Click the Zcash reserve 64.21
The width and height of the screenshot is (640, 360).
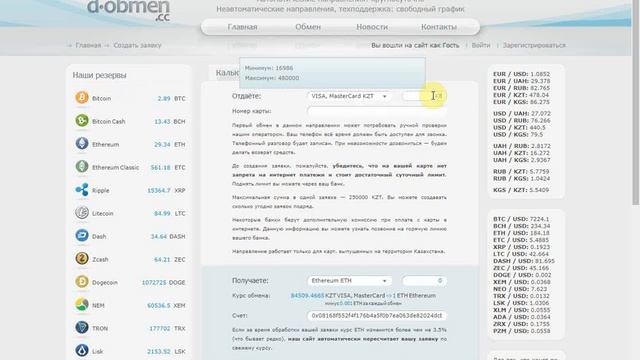pyautogui.click(x=162, y=260)
